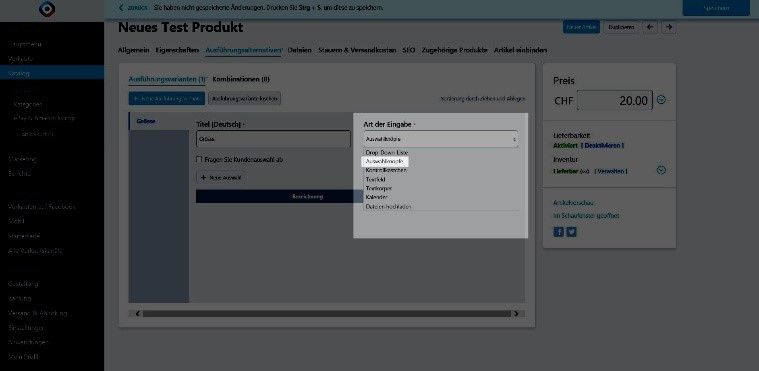Image resolution: width=759 pixels, height=371 pixels.
Task: Pick 'Kontrollkästchen' from the input type list
Action: [x=386, y=170]
